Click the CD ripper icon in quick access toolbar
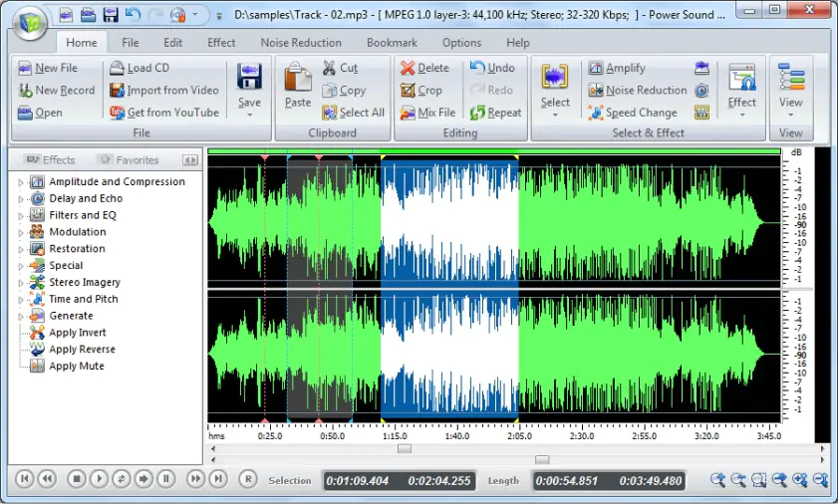The width and height of the screenshot is (838, 504). pos(178,15)
